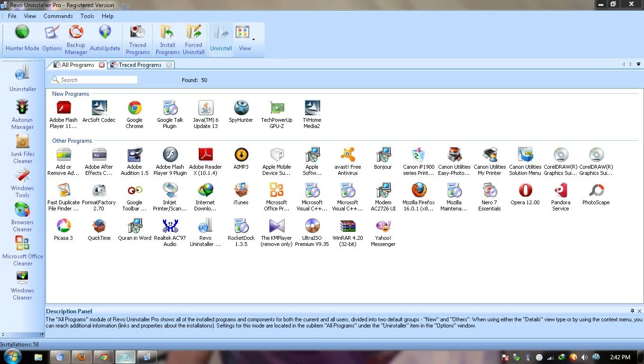Open Windows Tools in sidebar
The height and width of the screenshot is (364, 644).
point(23,182)
